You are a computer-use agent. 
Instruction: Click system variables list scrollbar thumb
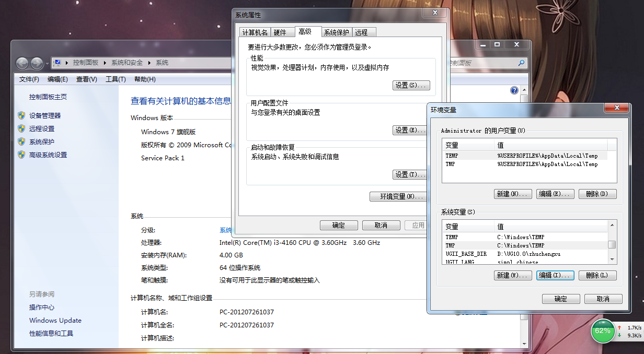tap(612, 244)
